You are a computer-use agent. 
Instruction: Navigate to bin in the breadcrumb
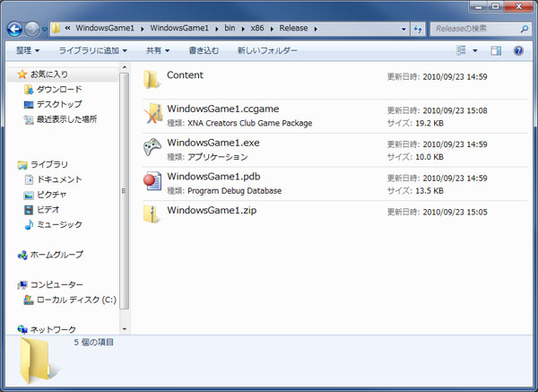pyautogui.click(x=230, y=28)
